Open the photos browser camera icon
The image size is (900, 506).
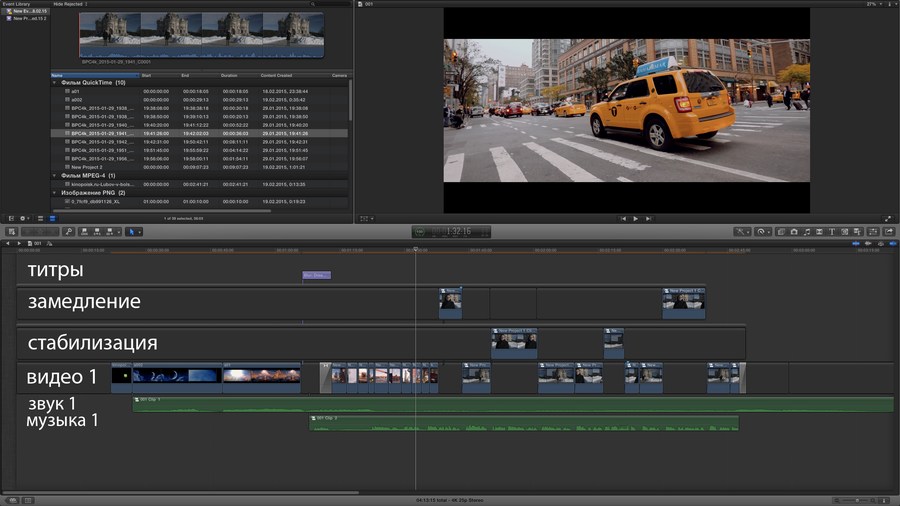pos(794,232)
